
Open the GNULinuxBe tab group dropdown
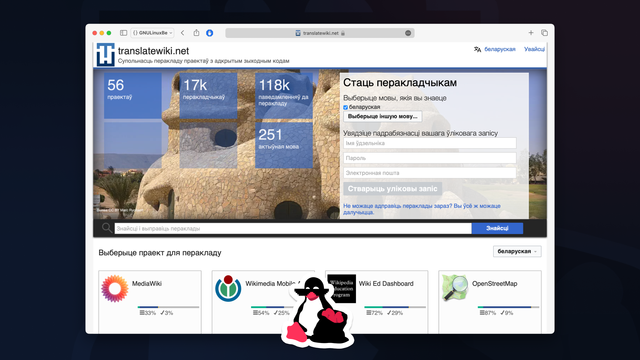point(152,33)
